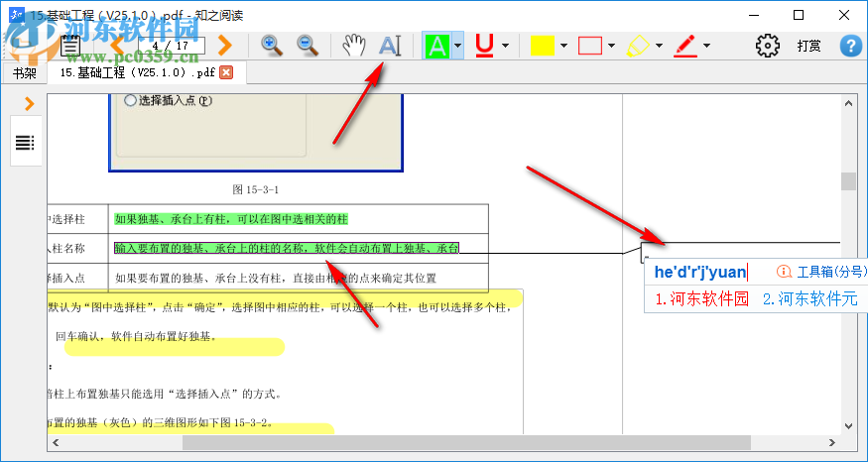Screen dimensions: 868x462
Task: Choose IME candidate 1.河东软件园
Action: (701, 299)
